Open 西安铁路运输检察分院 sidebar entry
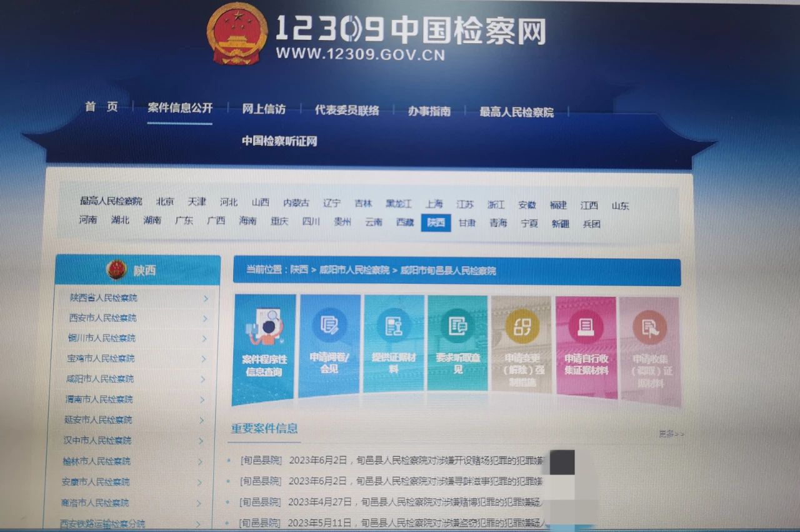 pos(102,523)
